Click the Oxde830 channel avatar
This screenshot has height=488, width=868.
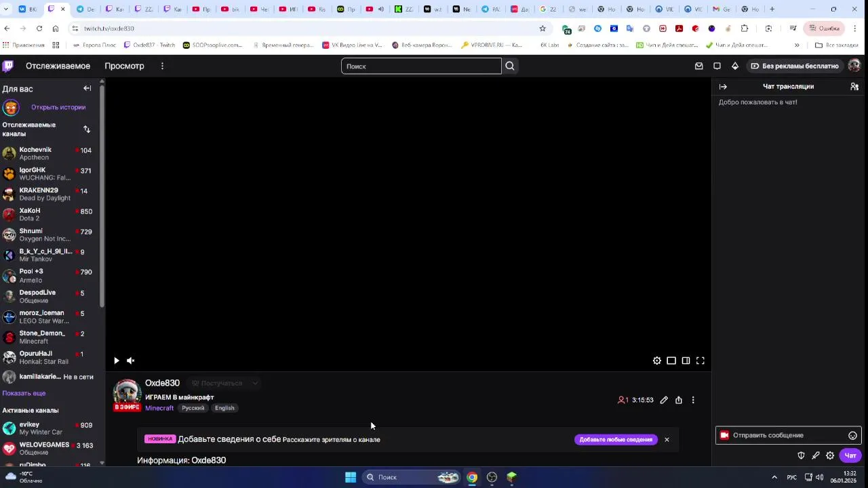tap(127, 393)
